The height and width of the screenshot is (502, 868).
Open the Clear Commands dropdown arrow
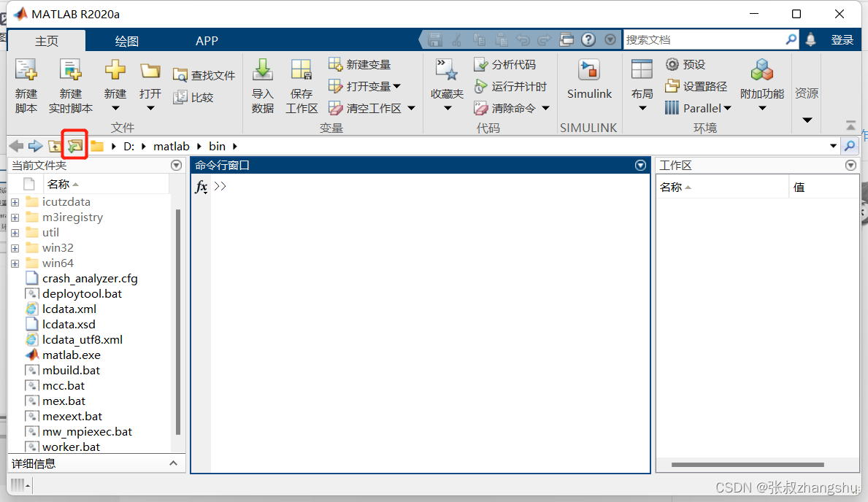(x=546, y=109)
